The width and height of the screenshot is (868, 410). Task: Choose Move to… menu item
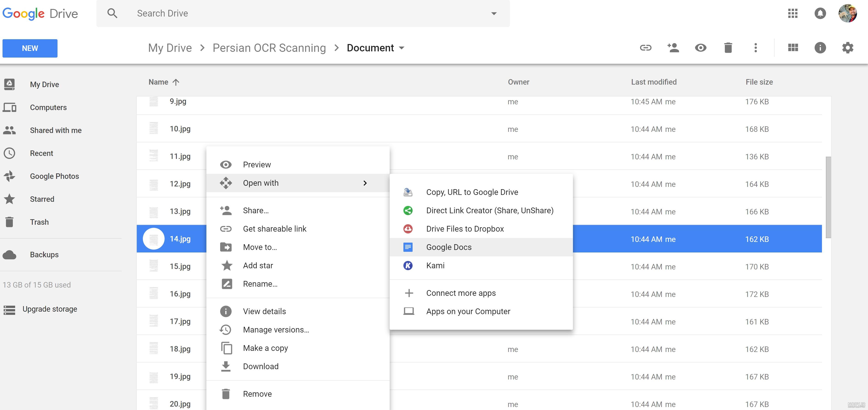[x=298, y=247]
